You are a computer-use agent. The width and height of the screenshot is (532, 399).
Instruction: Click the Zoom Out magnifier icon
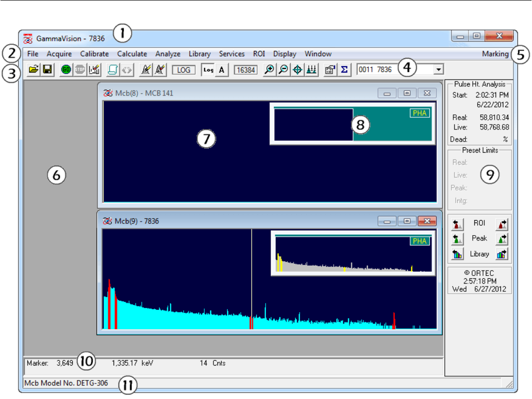pos(283,69)
